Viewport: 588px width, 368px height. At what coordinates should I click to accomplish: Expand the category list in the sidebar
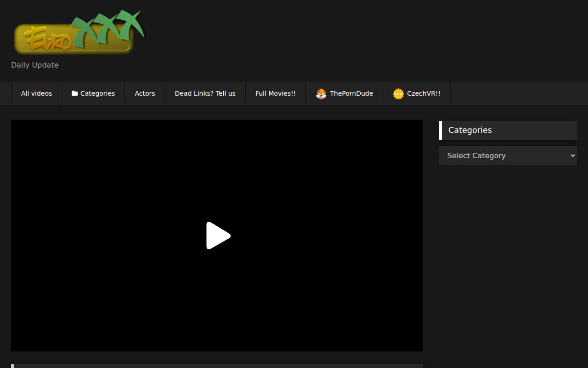coord(508,155)
